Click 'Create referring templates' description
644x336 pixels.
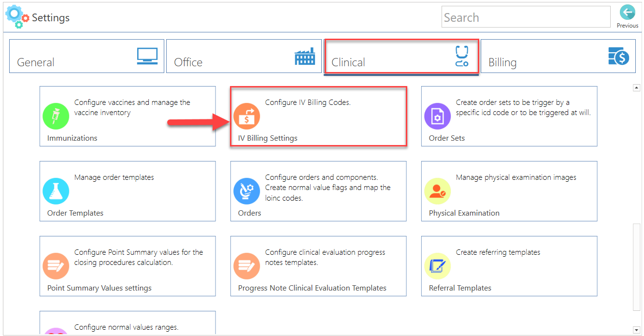498,252
